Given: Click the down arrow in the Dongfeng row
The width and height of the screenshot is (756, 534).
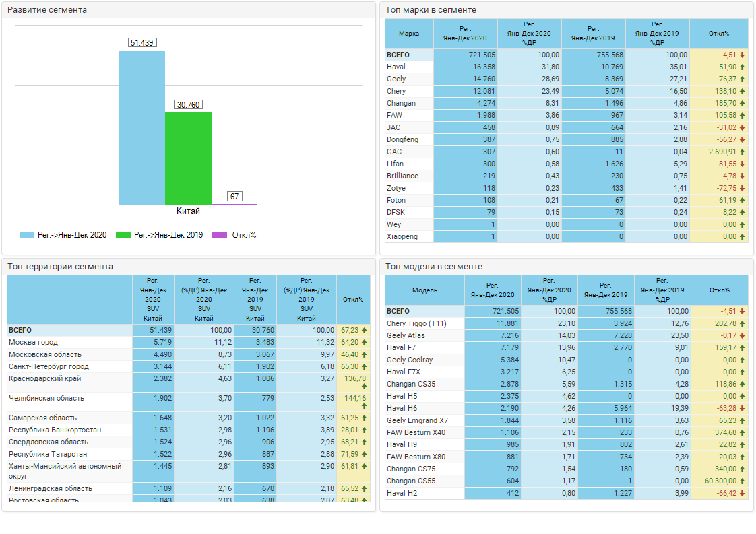Looking at the screenshot, I should [x=742, y=140].
